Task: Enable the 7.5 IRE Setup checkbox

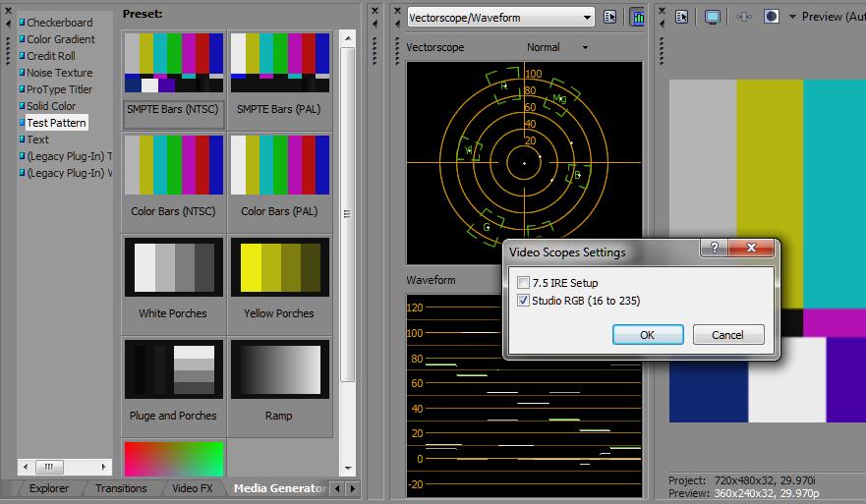Action: click(x=523, y=283)
